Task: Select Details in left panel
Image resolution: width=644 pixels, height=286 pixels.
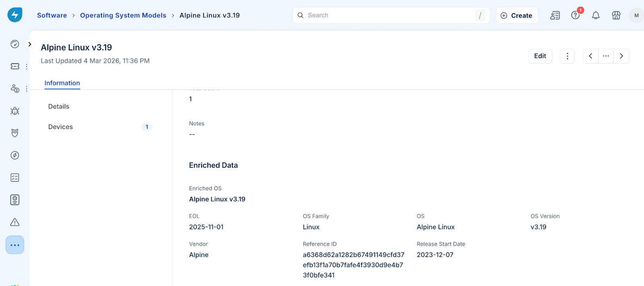Action: click(59, 106)
